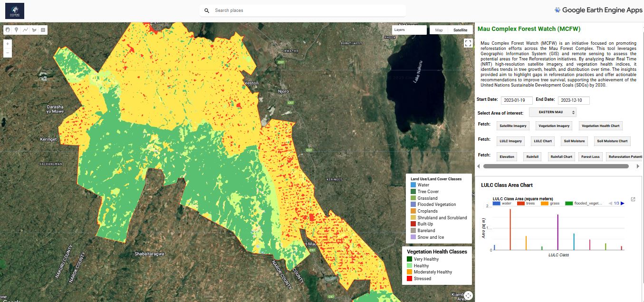
Task: Click the Snow and Ice legend swatch
Action: pos(413,237)
